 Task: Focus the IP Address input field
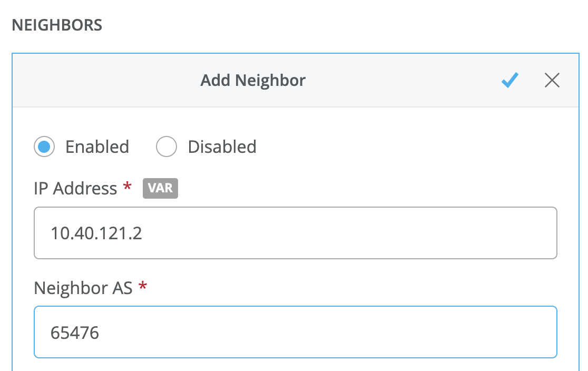tap(295, 233)
